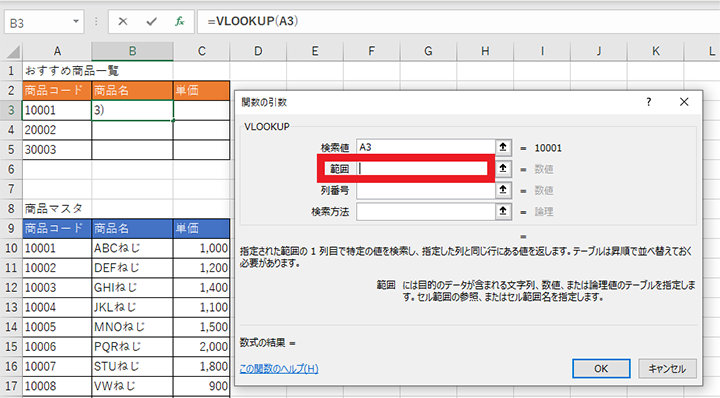Image resolution: width=720 pixels, height=398 pixels.
Task: Select cell containing VWねじ
Action: coord(132,386)
